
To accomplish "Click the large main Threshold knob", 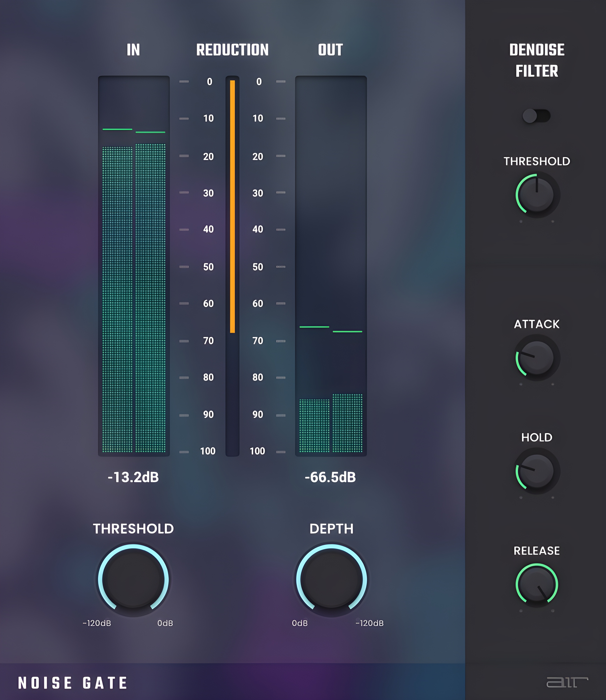I will click(133, 579).
